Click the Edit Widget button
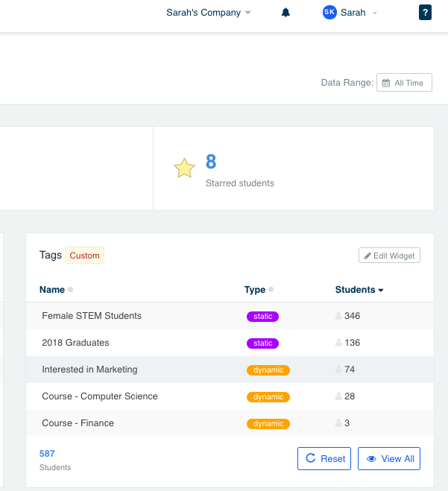Image resolution: width=448 pixels, height=491 pixels. click(x=389, y=256)
